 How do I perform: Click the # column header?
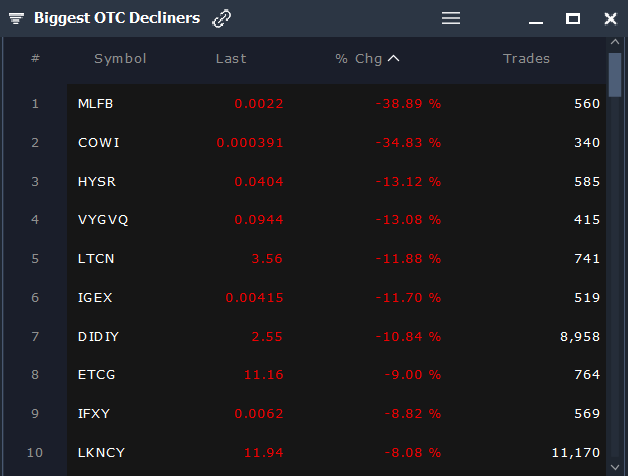[35, 58]
